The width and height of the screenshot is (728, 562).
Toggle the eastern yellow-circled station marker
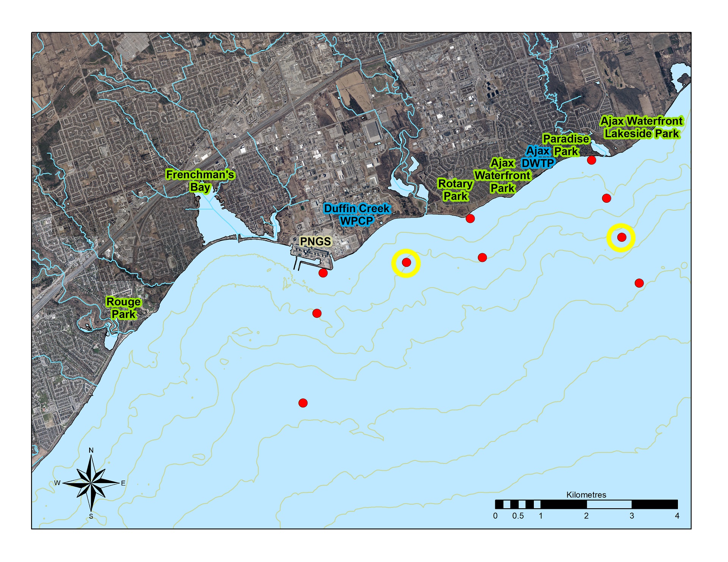tap(622, 238)
